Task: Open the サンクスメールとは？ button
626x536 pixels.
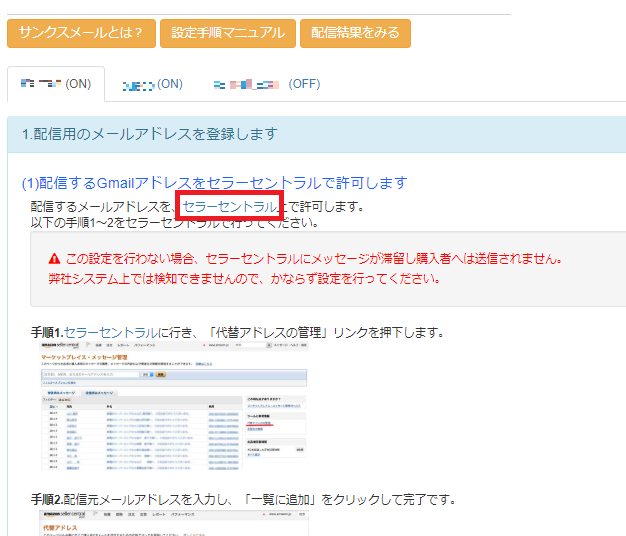Action: (81, 33)
